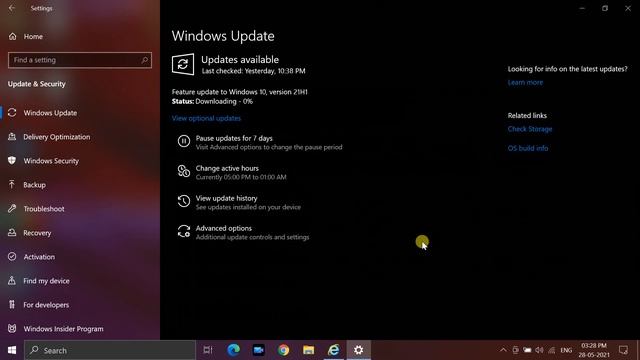
Task: Go back using the Settings back arrow
Action: [11, 8]
